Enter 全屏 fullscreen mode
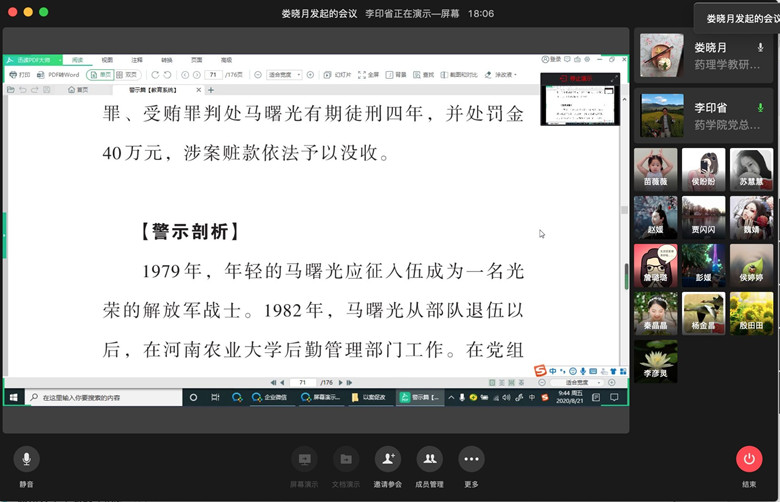Image resolution: width=780 pixels, height=502 pixels. (370, 75)
